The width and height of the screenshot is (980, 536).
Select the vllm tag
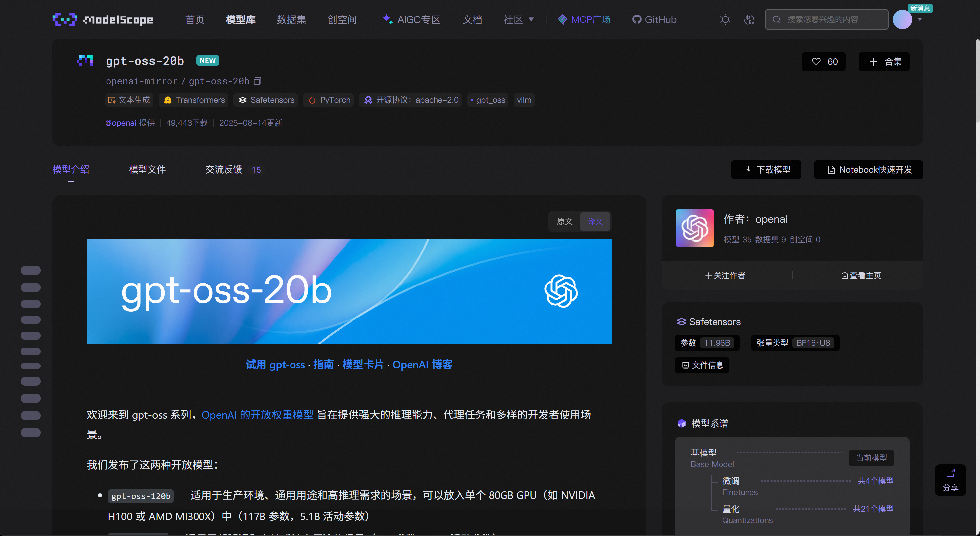tap(524, 100)
